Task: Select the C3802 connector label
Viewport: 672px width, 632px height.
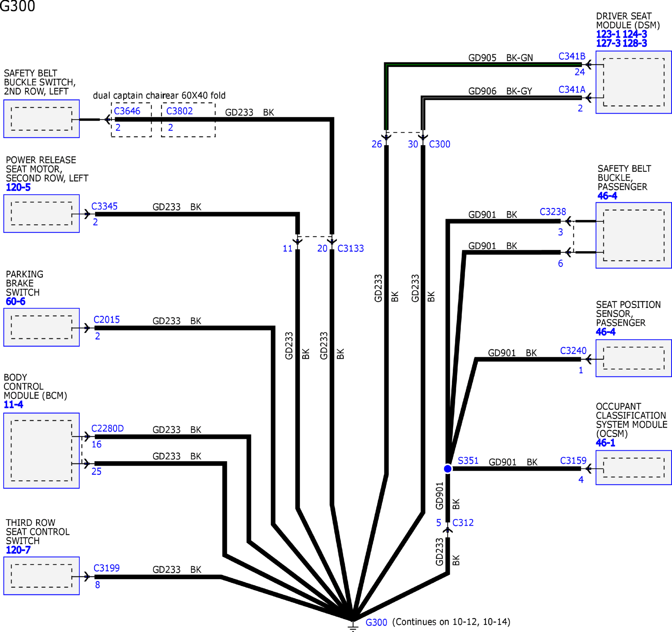Action: (x=179, y=111)
